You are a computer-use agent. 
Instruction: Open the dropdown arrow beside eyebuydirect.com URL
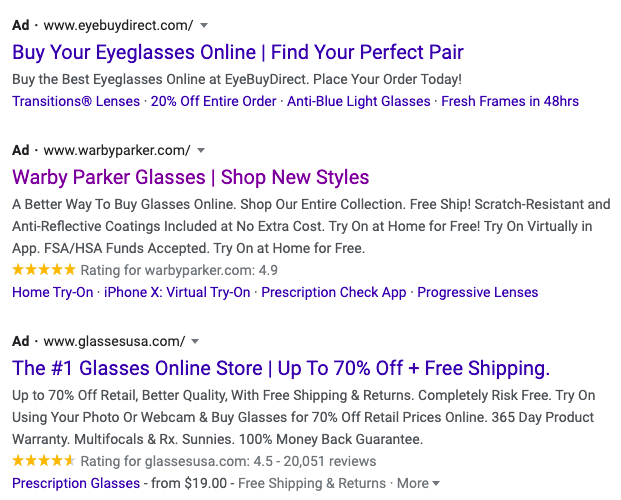click(204, 26)
